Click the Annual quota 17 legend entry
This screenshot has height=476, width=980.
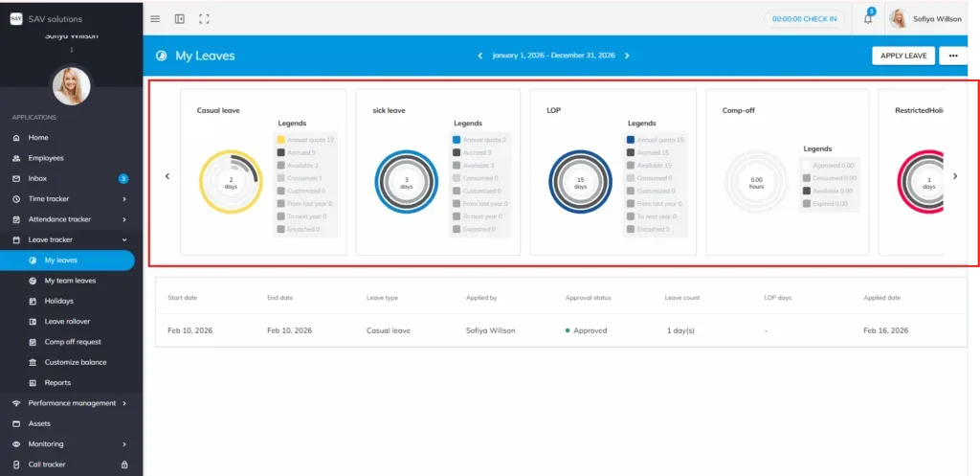pyautogui.click(x=305, y=140)
